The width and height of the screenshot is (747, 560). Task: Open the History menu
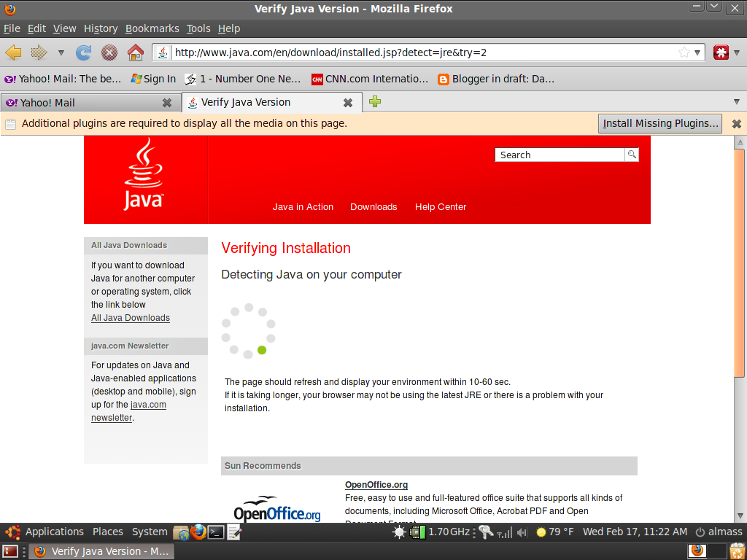click(x=101, y=28)
